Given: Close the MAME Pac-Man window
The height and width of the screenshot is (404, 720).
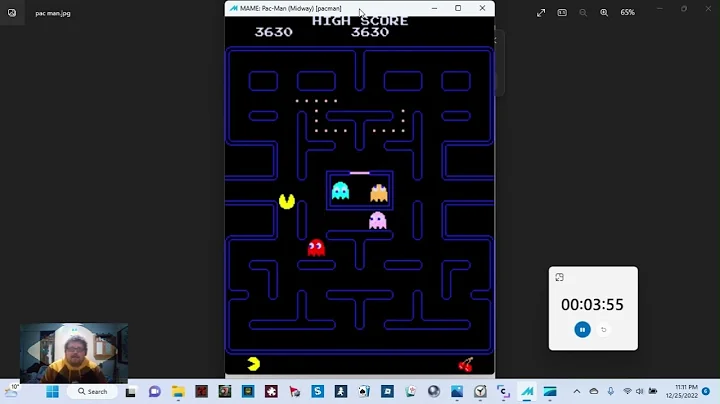Looking at the screenshot, I should (x=482, y=8).
